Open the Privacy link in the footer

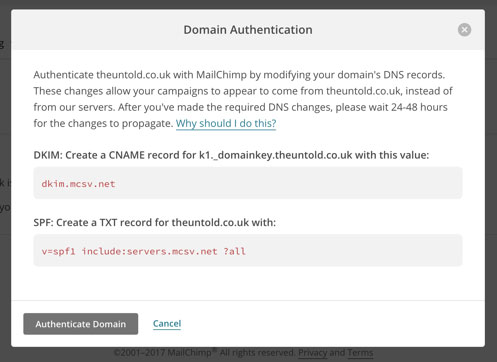tap(313, 353)
